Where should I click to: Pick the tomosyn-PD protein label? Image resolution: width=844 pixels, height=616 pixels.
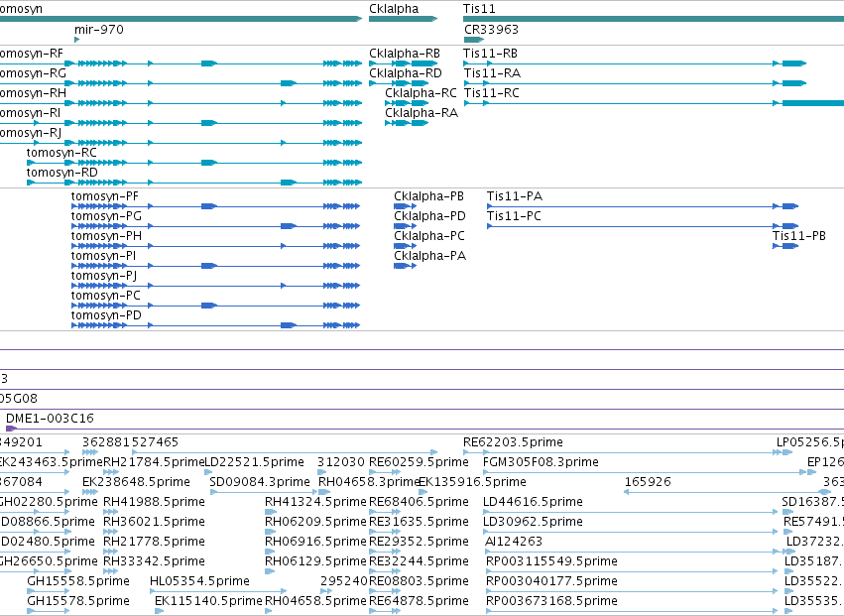click(106, 315)
